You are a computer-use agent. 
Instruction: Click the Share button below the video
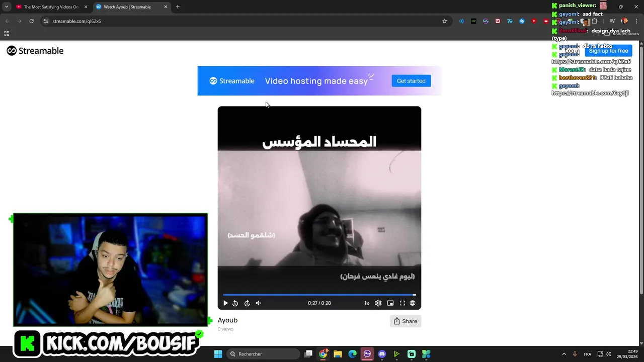tap(406, 321)
